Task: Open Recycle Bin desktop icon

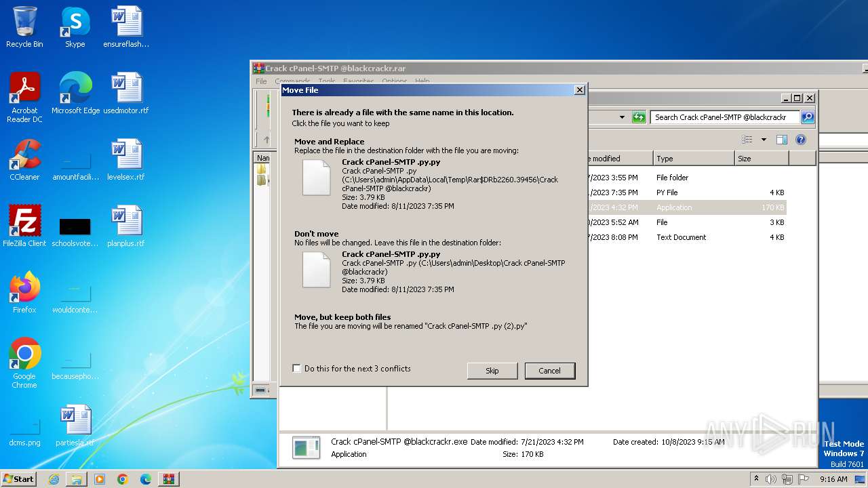Action: tap(24, 27)
